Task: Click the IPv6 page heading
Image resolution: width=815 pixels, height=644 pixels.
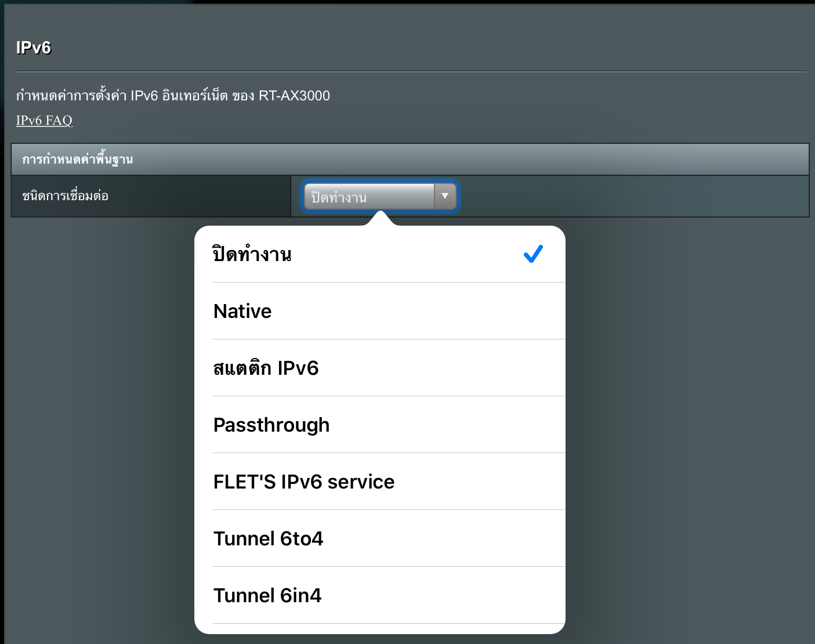Action: (34, 48)
